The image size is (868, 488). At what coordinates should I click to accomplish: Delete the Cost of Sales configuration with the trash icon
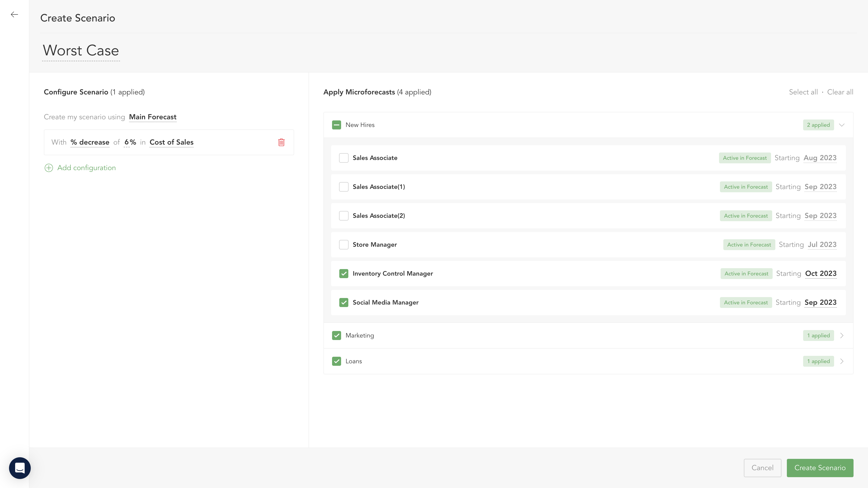click(281, 142)
